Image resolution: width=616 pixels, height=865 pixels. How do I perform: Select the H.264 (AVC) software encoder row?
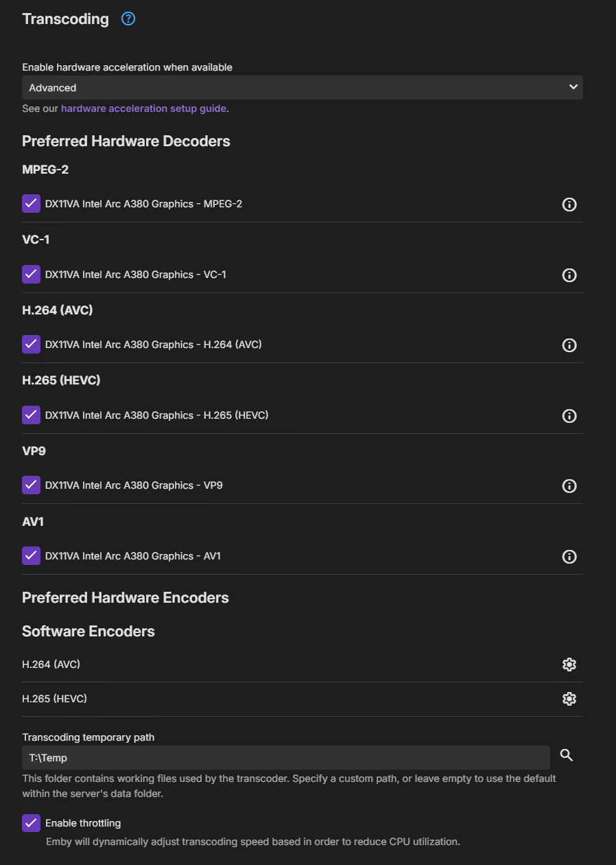click(303, 665)
